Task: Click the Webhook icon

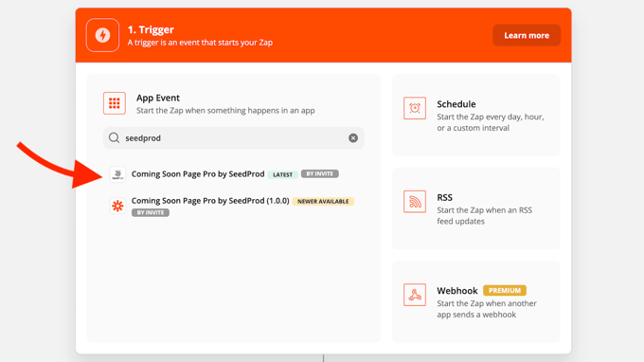Action: click(x=415, y=295)
